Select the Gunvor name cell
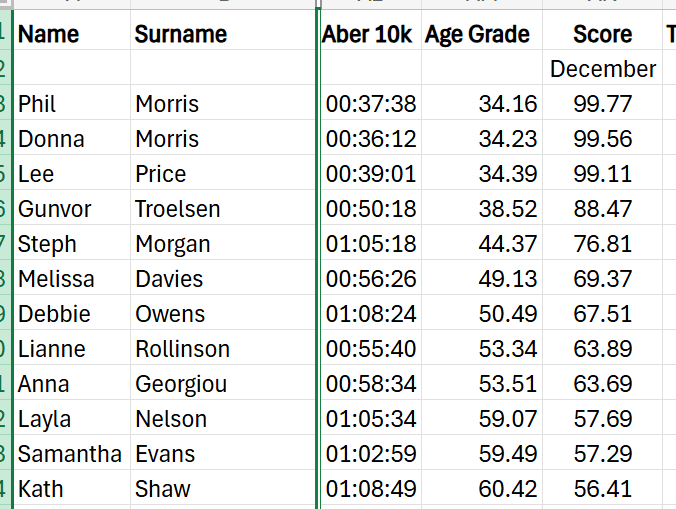 [x=55, y=209]
